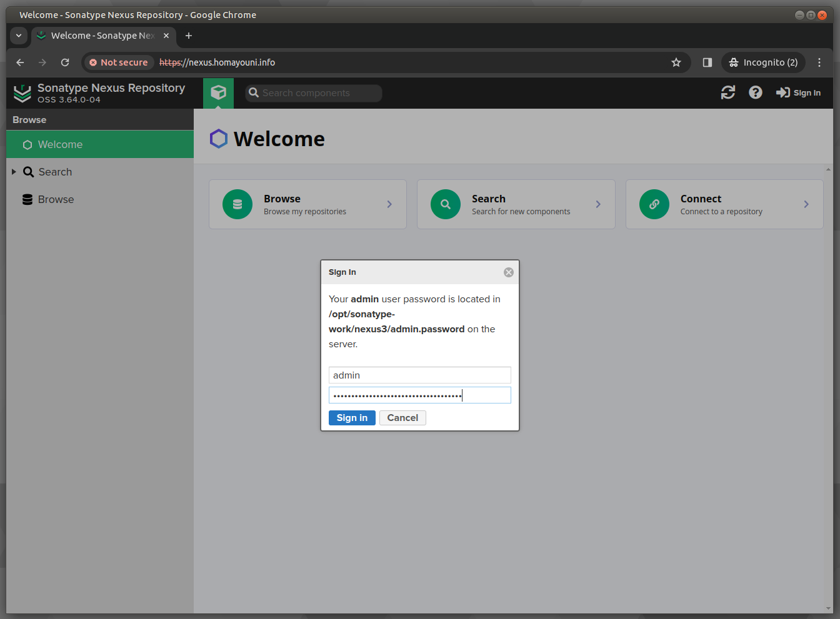Click the Browse my repositories card

(307, 204)
